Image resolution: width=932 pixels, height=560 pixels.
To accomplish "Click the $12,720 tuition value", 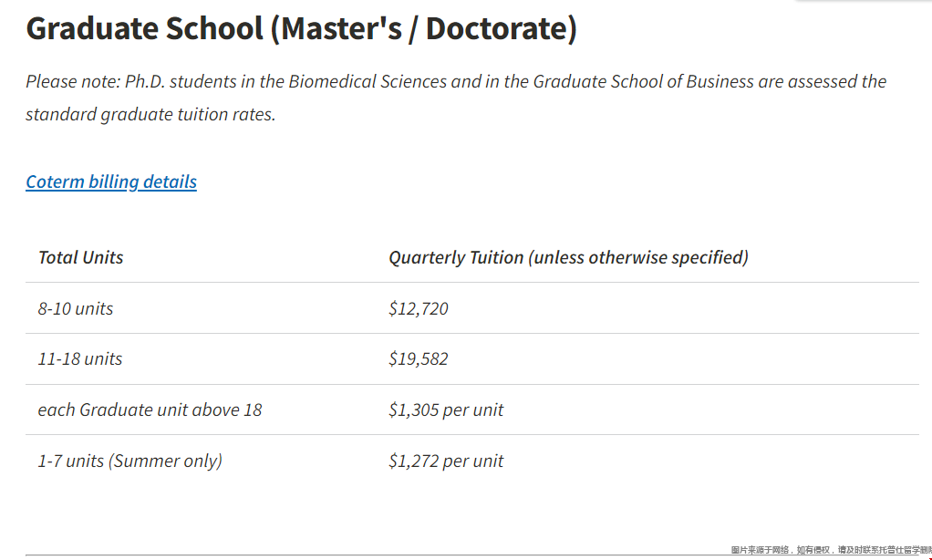I will coord(419,308).
